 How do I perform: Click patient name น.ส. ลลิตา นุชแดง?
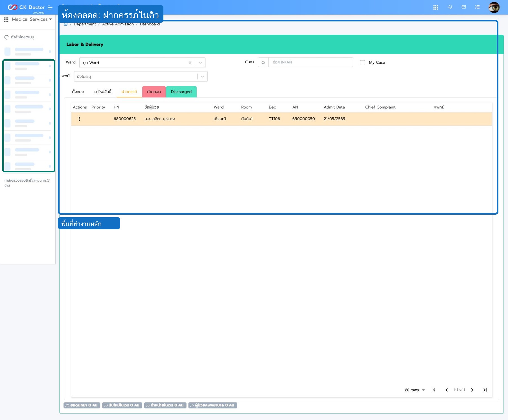(159, 119)
